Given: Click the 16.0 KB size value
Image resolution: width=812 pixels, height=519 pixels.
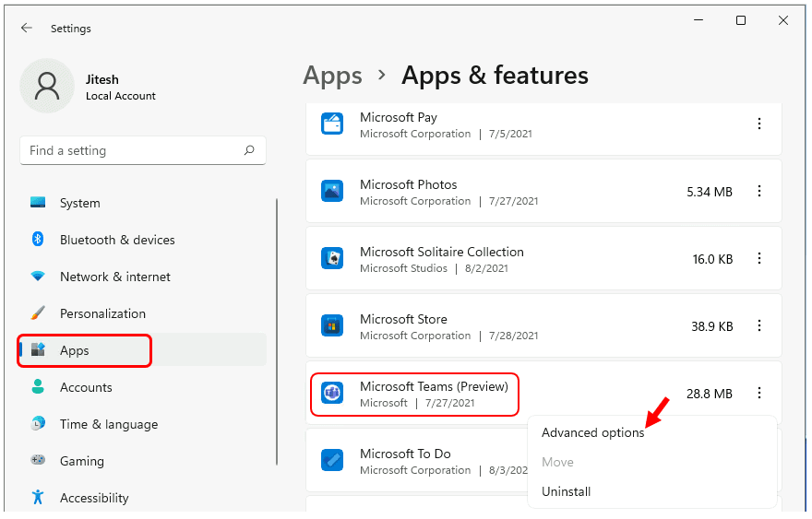Looking at the screenshot, I should 712,259.
